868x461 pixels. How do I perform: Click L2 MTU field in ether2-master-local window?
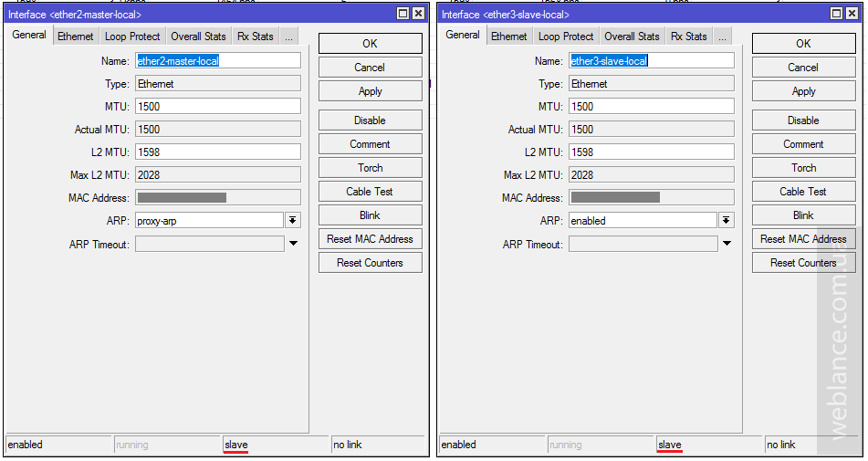click(218, 152)
